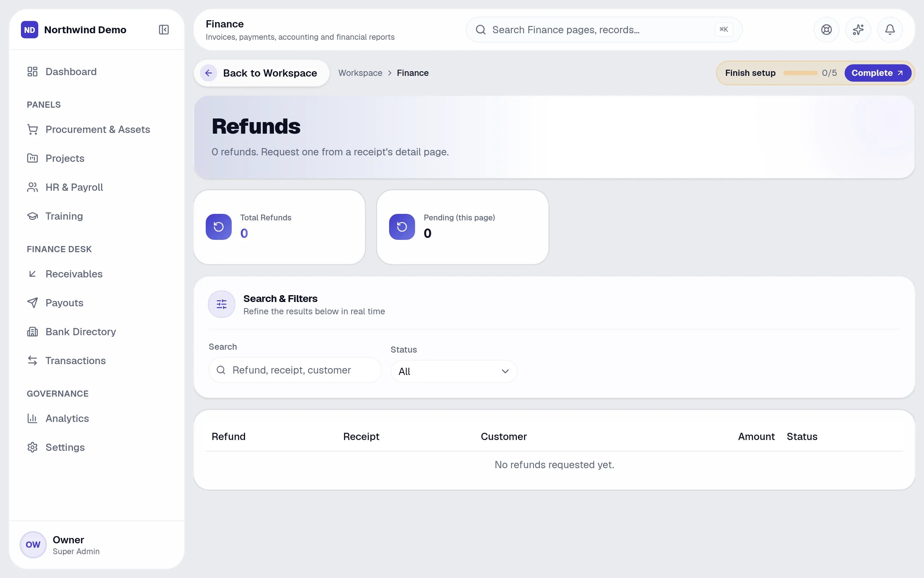Open the help lifebuoy icon

click(x=826, y=29)
